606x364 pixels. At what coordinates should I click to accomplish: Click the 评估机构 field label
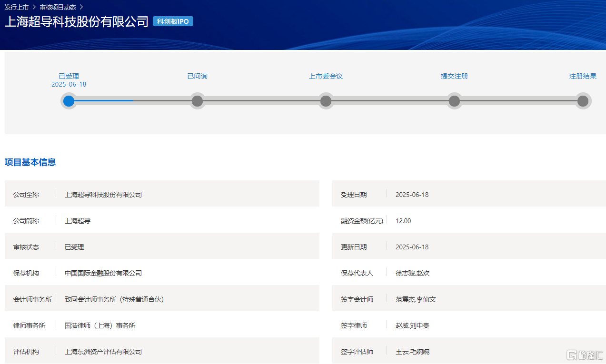(x=26, y=352)
